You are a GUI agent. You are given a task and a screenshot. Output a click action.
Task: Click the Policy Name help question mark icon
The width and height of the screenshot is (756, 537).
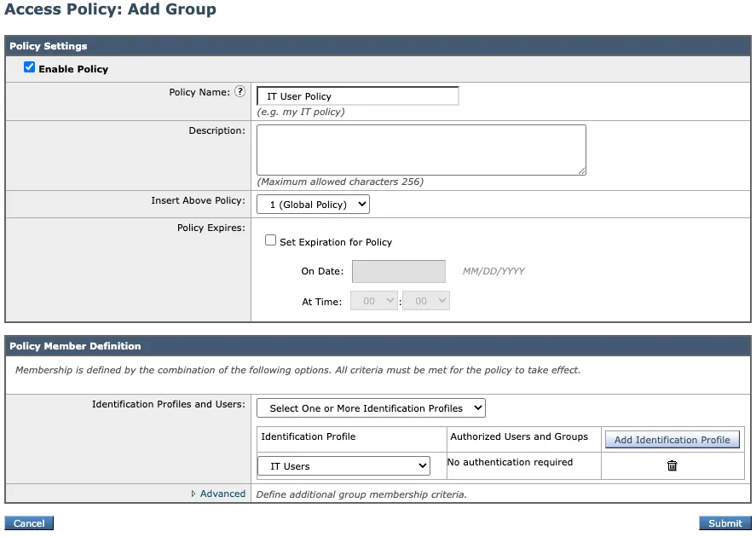point(239,92)
